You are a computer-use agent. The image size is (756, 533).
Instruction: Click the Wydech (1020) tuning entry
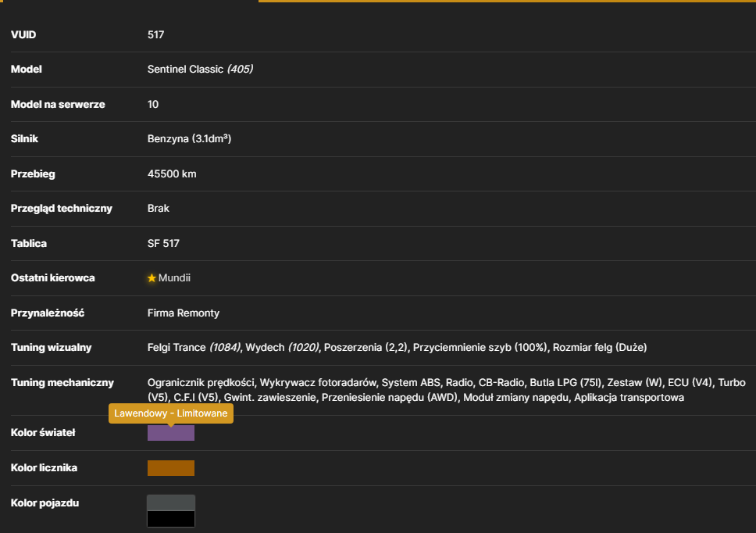click(282, 347)
